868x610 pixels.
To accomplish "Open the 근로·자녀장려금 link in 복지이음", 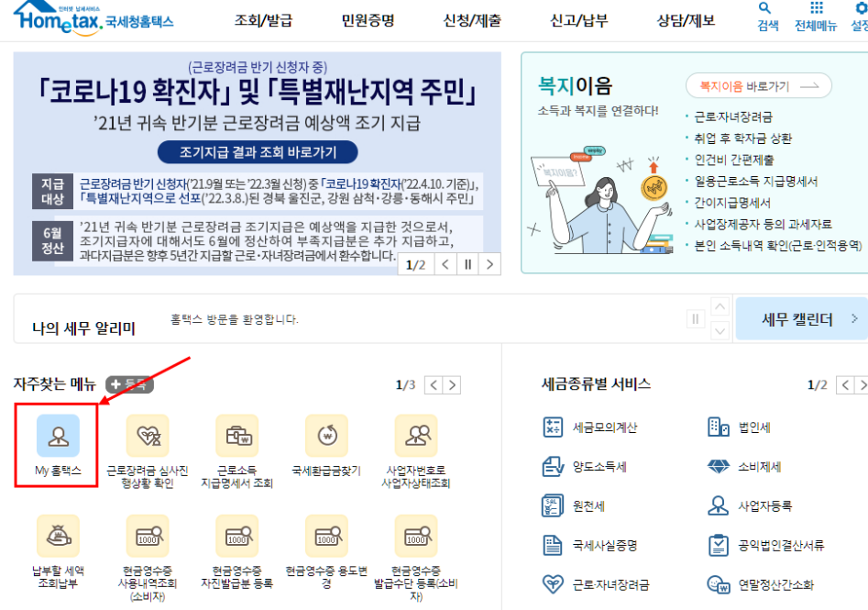I will pyautogui.click(x=733, y=116).
